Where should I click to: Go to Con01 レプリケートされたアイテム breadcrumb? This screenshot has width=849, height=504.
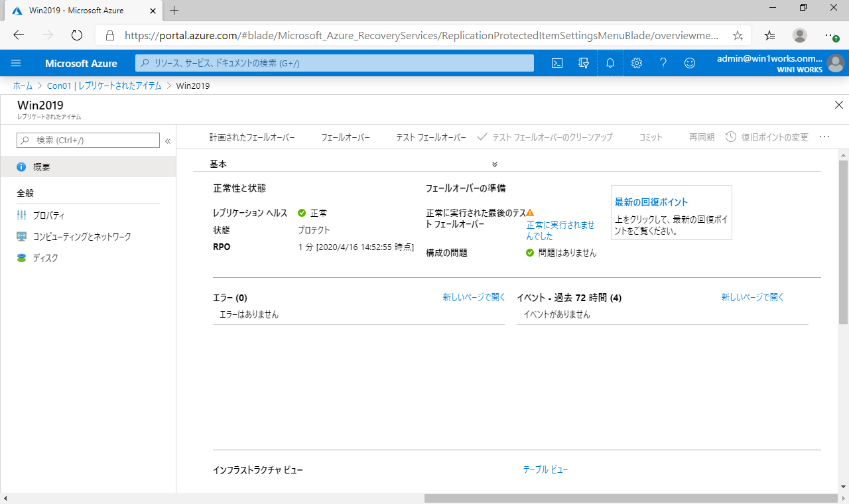click(104, 86)
